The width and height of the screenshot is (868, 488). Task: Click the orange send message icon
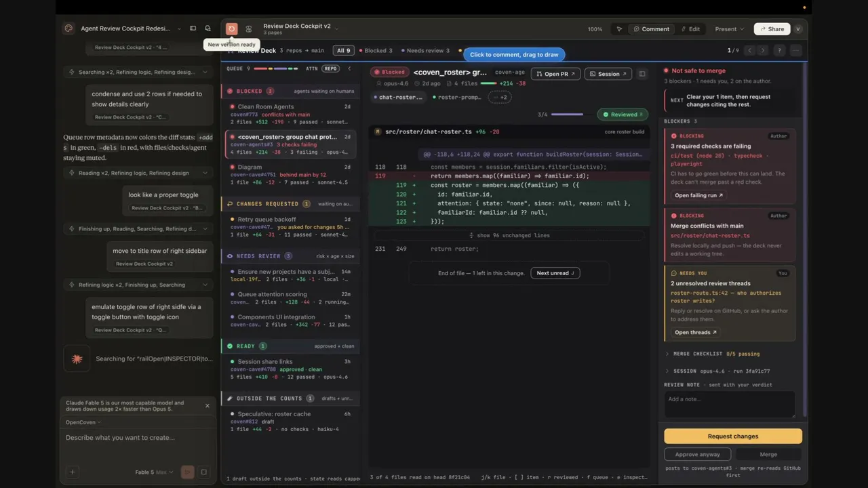pyautogui.click(x=188, y=472)
